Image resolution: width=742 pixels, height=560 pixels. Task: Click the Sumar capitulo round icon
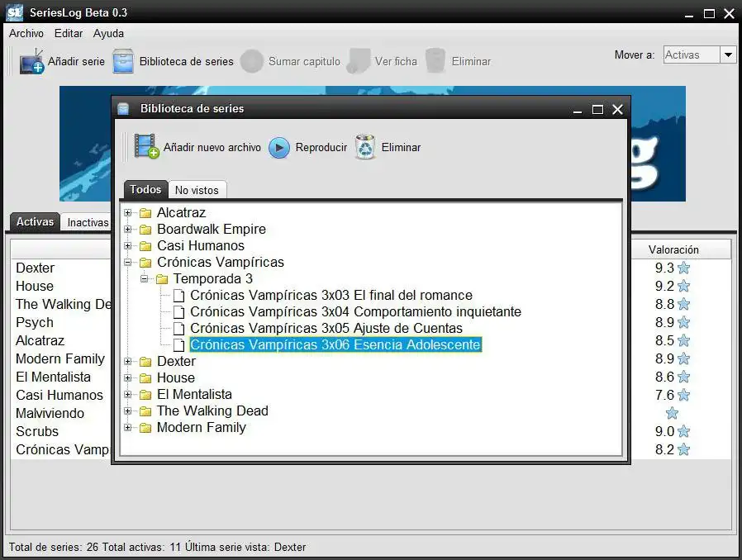tap(252, 61)
